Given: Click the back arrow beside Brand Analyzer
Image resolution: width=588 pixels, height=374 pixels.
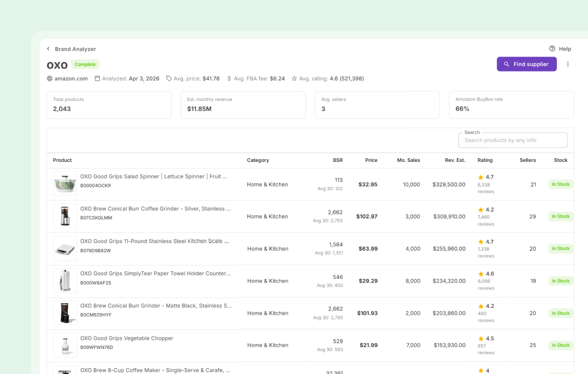Looking at the screenshot, I should 48,49.
